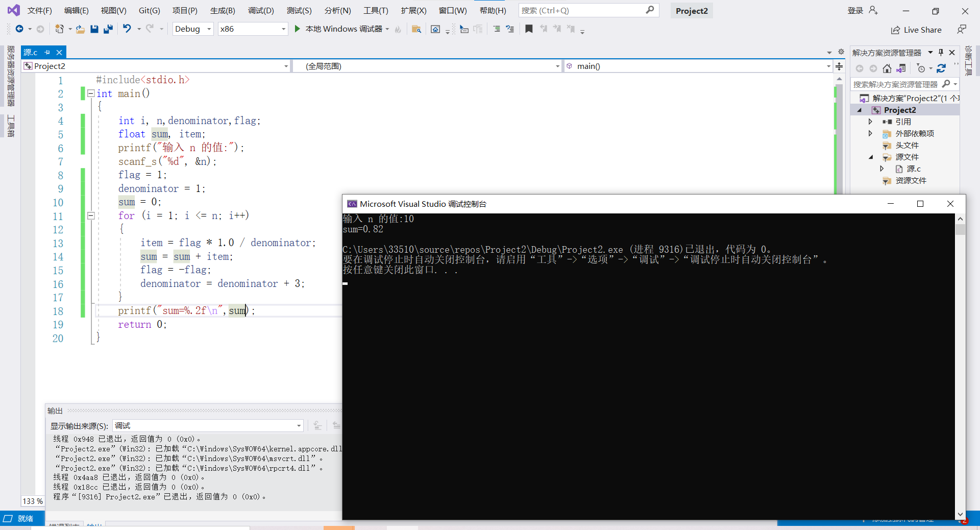980x530 pixels.
Task: Switch views icon in Solution Explorer toolbar
Action: coord(901,68)
